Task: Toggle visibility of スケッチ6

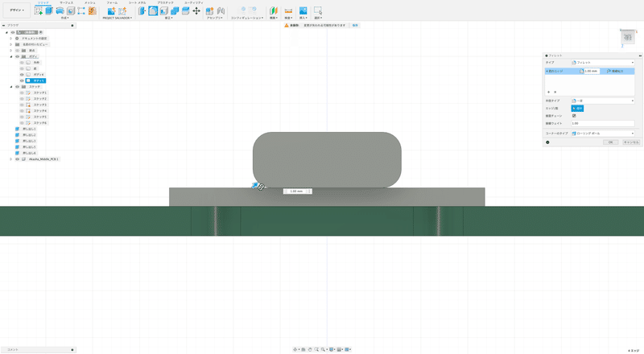Action: tap(22, 123)
